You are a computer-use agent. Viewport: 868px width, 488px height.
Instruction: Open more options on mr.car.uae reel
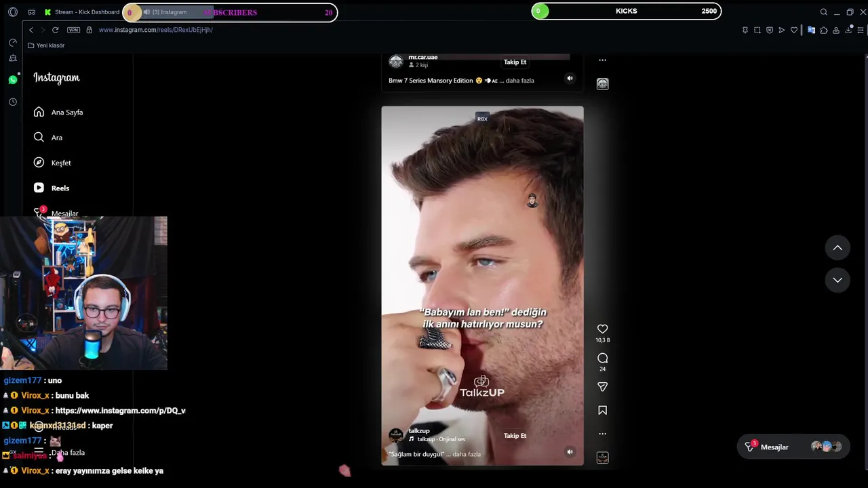[x=602, y=60]
